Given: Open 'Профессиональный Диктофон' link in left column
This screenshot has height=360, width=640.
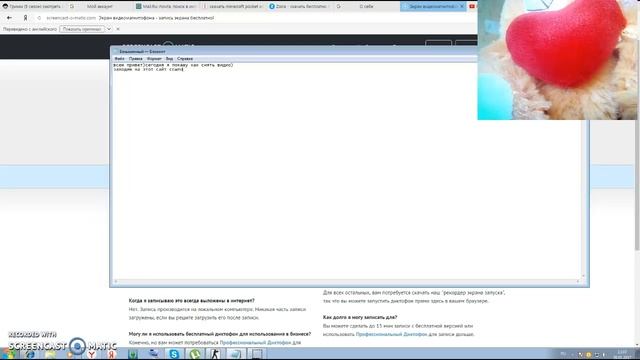Looking at the screenshot, I should 255,342.
